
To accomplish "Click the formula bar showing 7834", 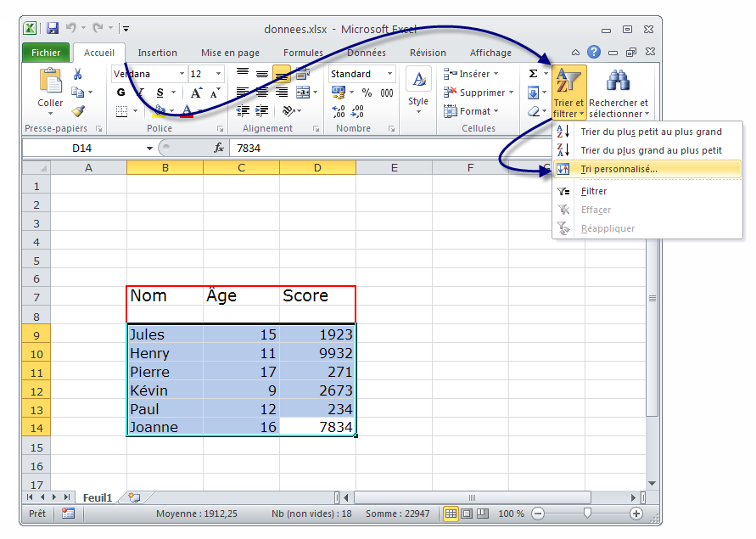I will pyautogui.click(x=382, y=148).
